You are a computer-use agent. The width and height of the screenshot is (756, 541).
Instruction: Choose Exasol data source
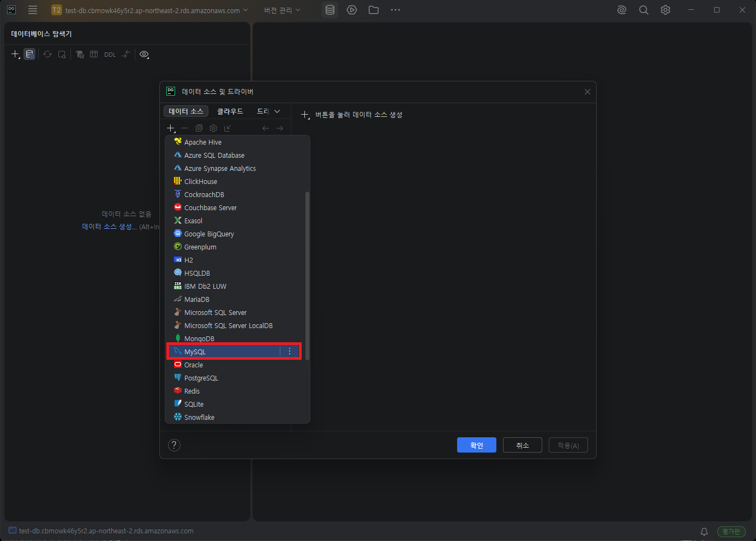(x=235, y=221)
